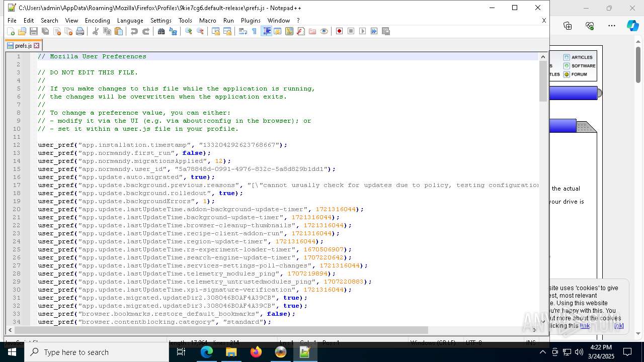Click the scroll-up arrow of editor scrollbar
Image resolution: width=644 pixels, height=362 pixels.
543,57
